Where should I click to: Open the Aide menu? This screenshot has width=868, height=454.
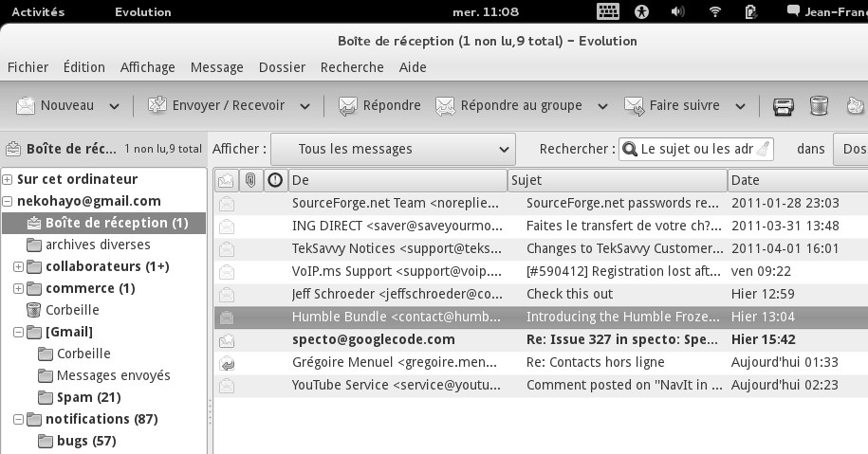tap(413, 67)
